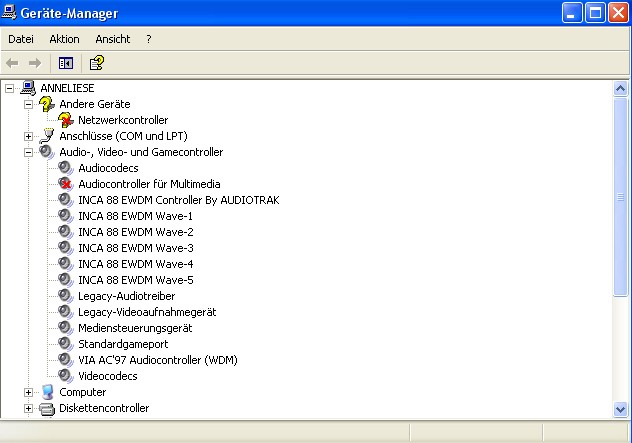Click the INCA 88 EWDM Wave-5 icon
Image resolution: width=632 pixels, height=443 pixels.
pos(66,280)
